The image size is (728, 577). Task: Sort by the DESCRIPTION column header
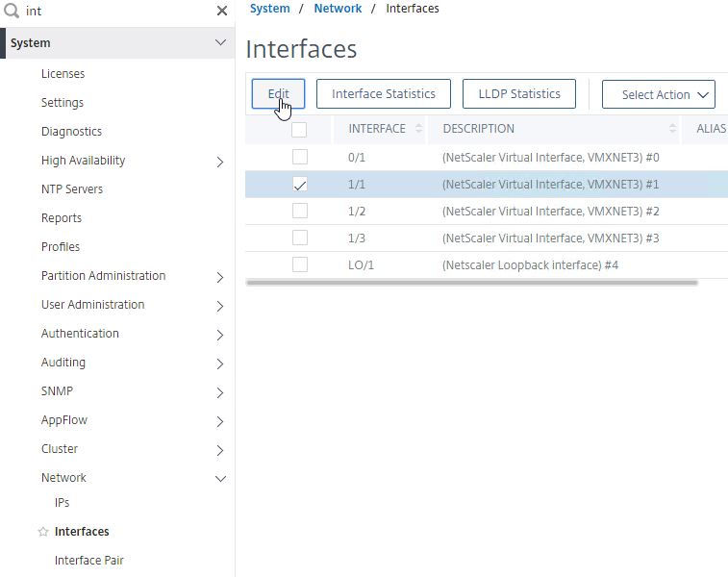[x=479, y=129]
